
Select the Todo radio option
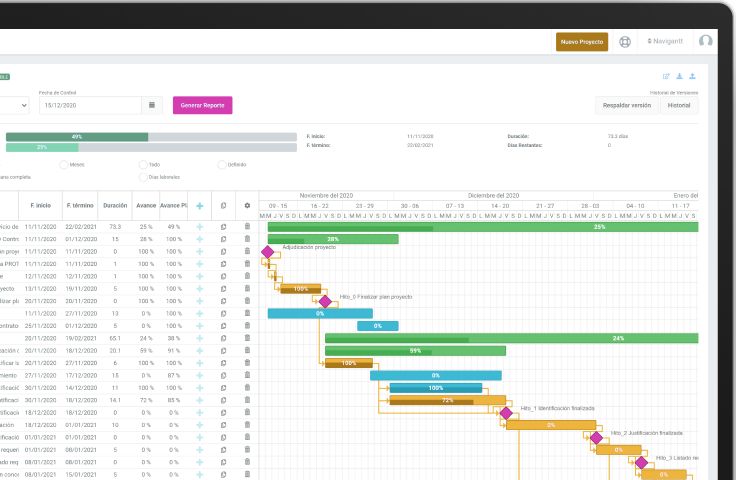click(x=142, y=164)
